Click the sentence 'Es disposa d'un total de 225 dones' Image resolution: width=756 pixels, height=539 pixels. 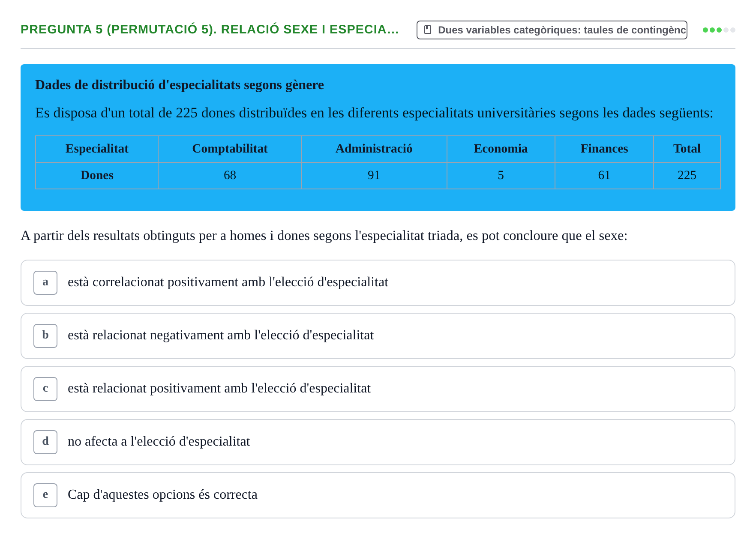[x=374, y=113]
